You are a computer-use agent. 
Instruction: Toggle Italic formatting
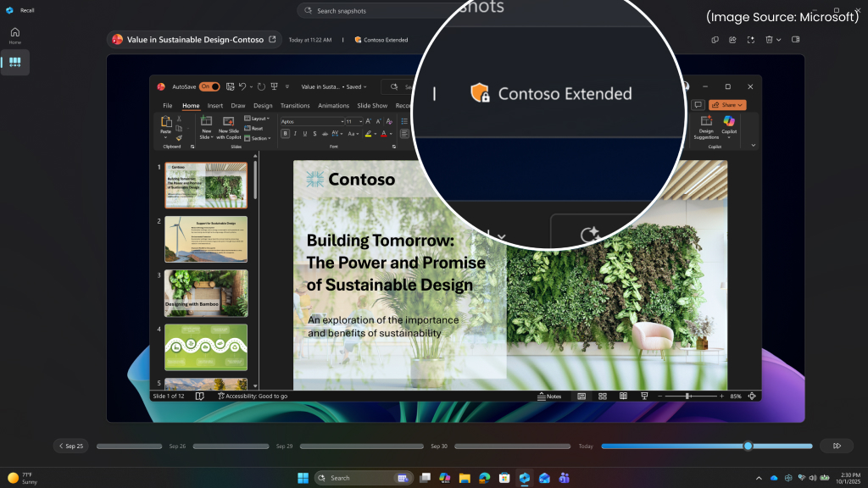point(295,132)
